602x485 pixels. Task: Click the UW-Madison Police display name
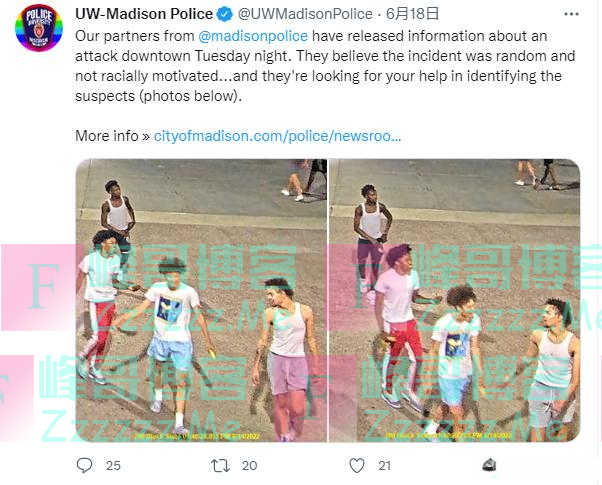(144, 14)
